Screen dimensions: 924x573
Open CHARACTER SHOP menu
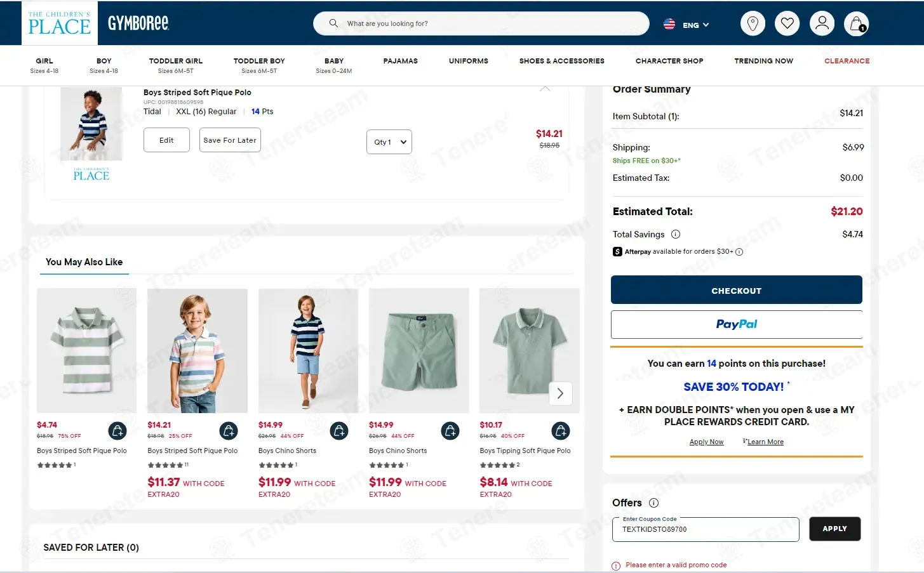point(669,61)
